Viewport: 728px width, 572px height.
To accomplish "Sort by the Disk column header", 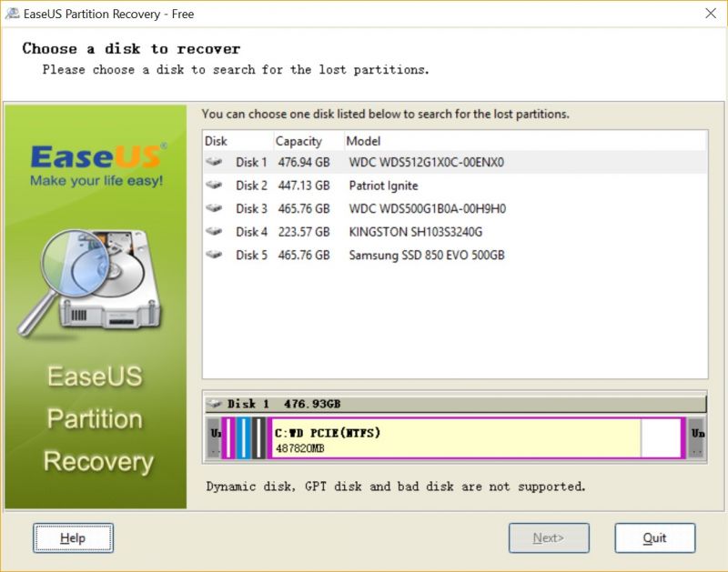I will (238, 141).
